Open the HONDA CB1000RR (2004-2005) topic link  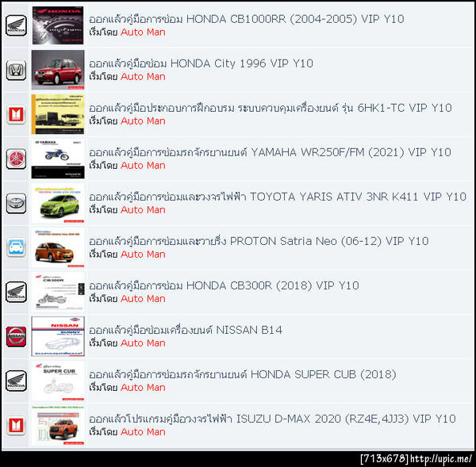(247, 19)
